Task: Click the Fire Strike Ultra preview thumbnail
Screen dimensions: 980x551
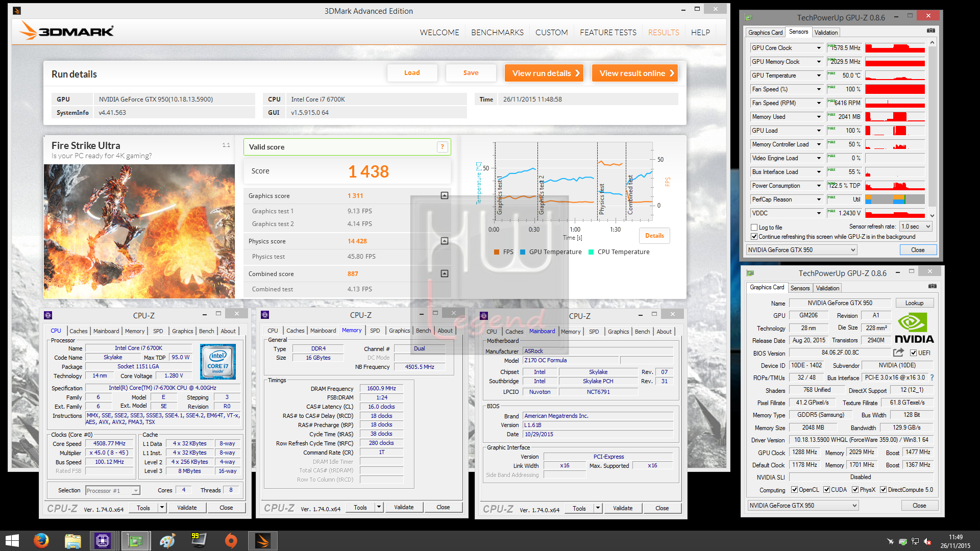Action: (x=139, y=231)
